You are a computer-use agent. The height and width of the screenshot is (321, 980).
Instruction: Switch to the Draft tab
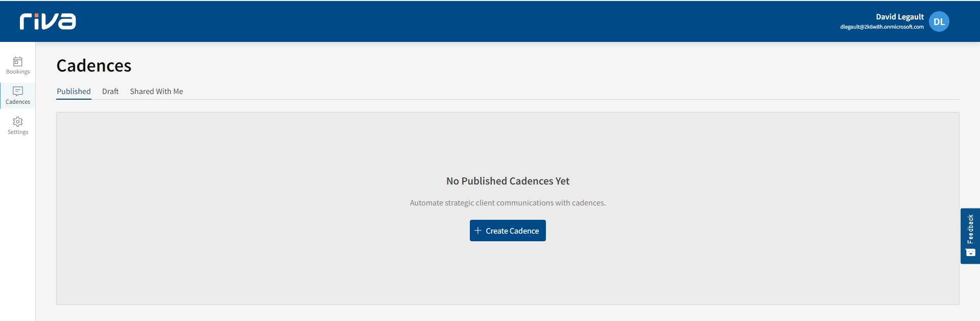coord(110,91)
